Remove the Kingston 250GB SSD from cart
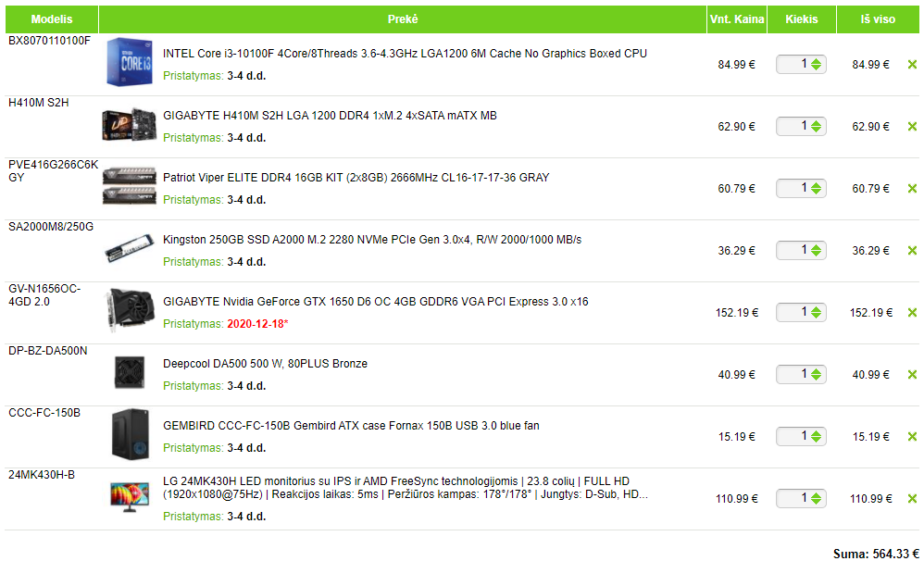 [912, 251]
